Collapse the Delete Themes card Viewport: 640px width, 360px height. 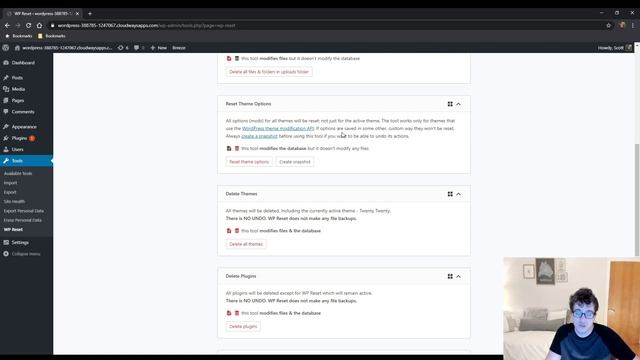[x=458, y=194]
